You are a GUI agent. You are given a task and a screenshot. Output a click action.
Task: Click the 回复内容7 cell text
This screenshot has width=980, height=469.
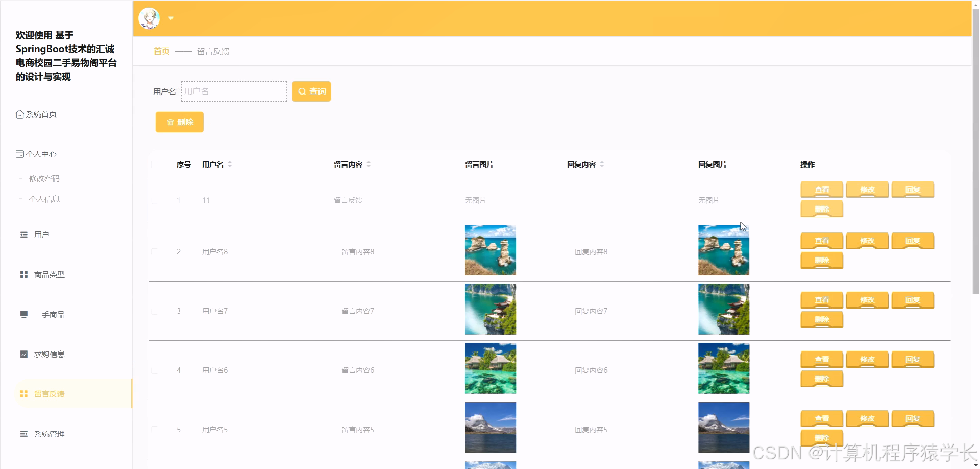(x=591, y=311)
